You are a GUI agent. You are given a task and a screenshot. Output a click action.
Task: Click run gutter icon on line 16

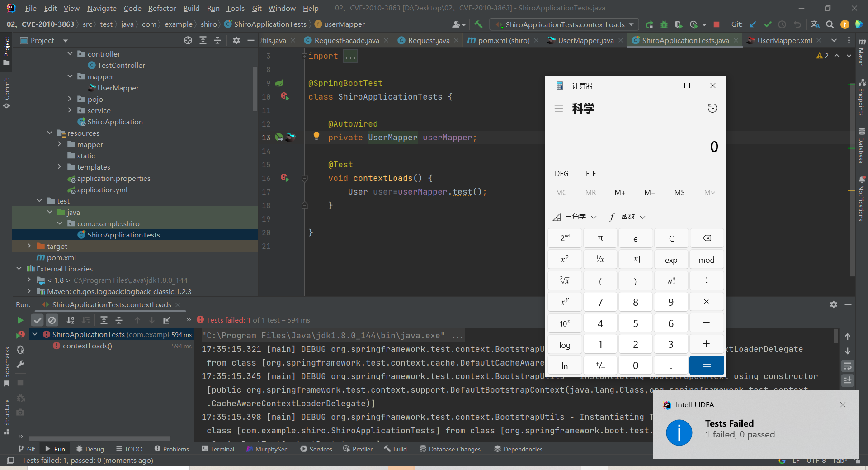(285, 178)
